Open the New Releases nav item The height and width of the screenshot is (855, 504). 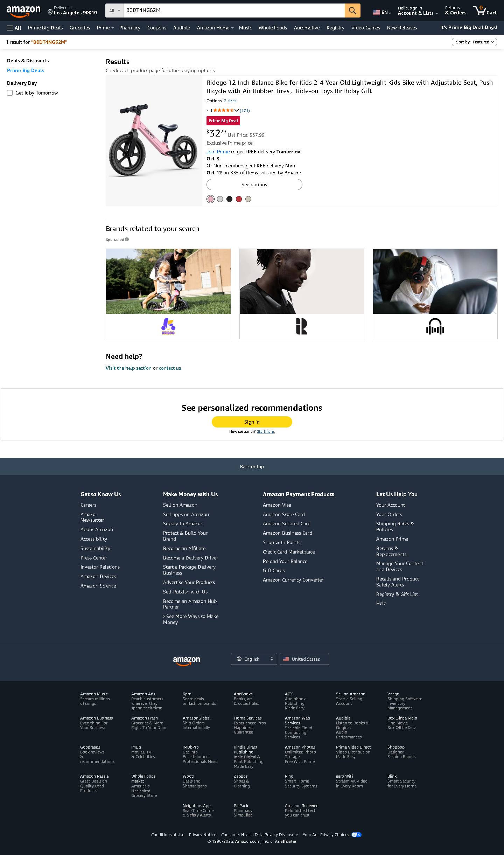pos(402,28)
